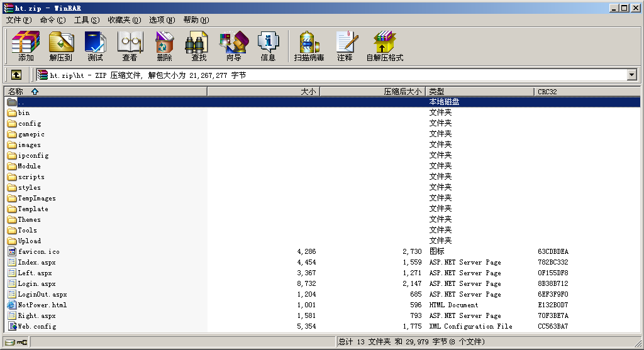
Task: Show archive 信息 (Info) icon
Action: pyautogui.click(x=268, y=46)
